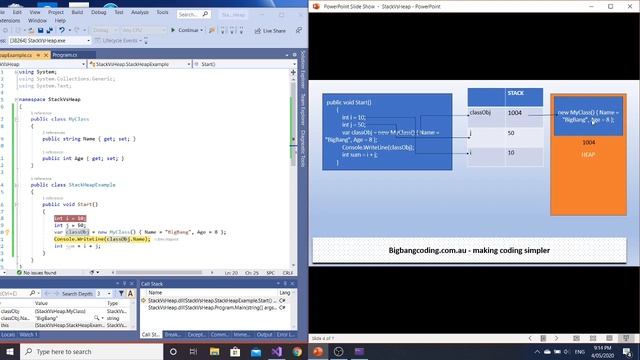Click the Locals filter funnel icon
640x360 pixels.
[x=121, y=293]
